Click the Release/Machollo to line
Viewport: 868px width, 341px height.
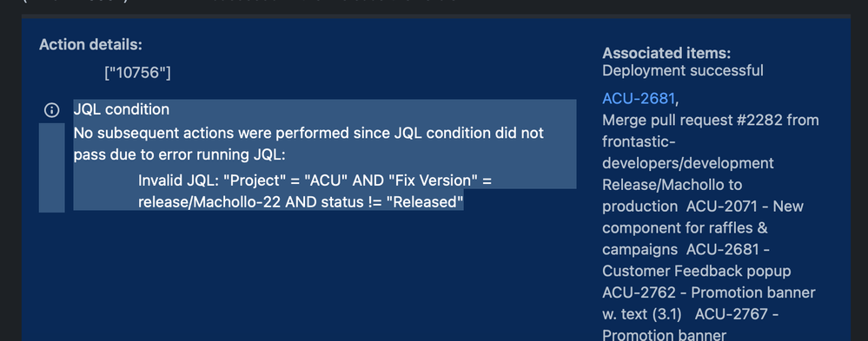[672, 185]
